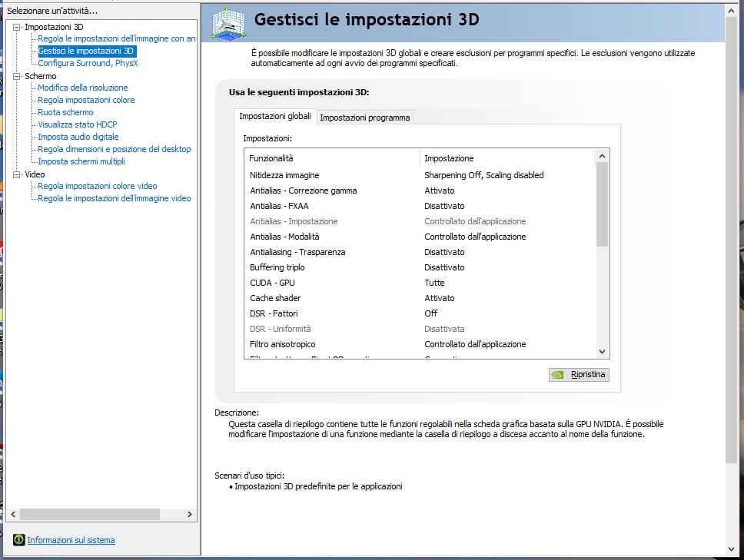Collapse the Impostazioni 3D tree node
This screenshot has width=744, height=560.
[x=17, y=27]
